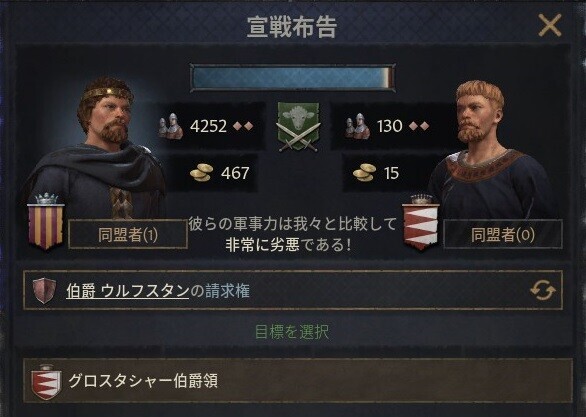Click the 目標を選択 target heading
Image resolution: width=586 pixels, height=417 pixels.
292,332
